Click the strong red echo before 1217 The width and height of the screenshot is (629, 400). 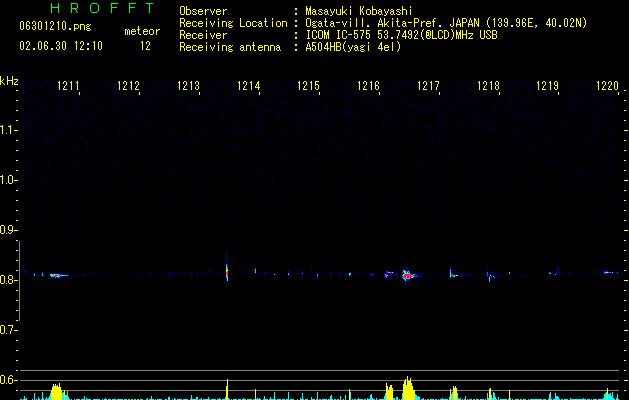point(408,275)
